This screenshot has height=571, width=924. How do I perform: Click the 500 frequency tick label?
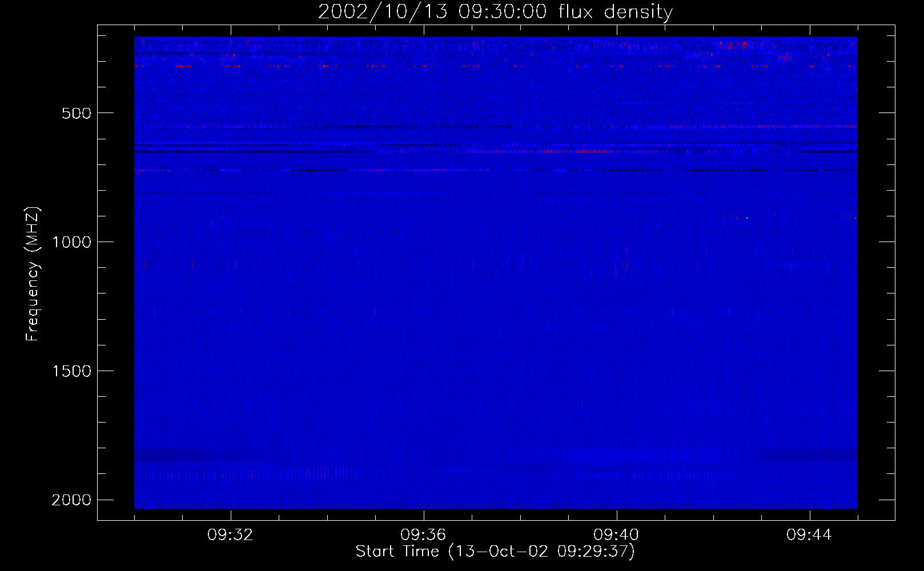pyautogui.click(x=77, y=113)
